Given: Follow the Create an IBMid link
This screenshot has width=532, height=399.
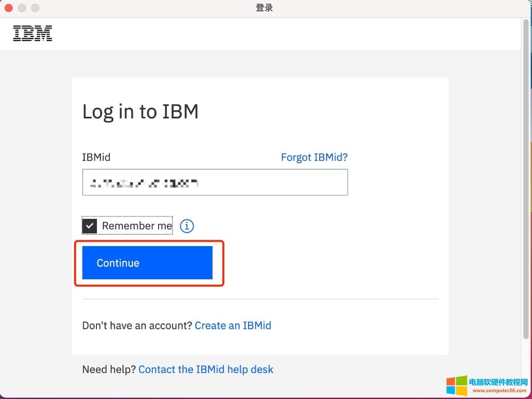Looking at the screenshot, I should point(233,325).
